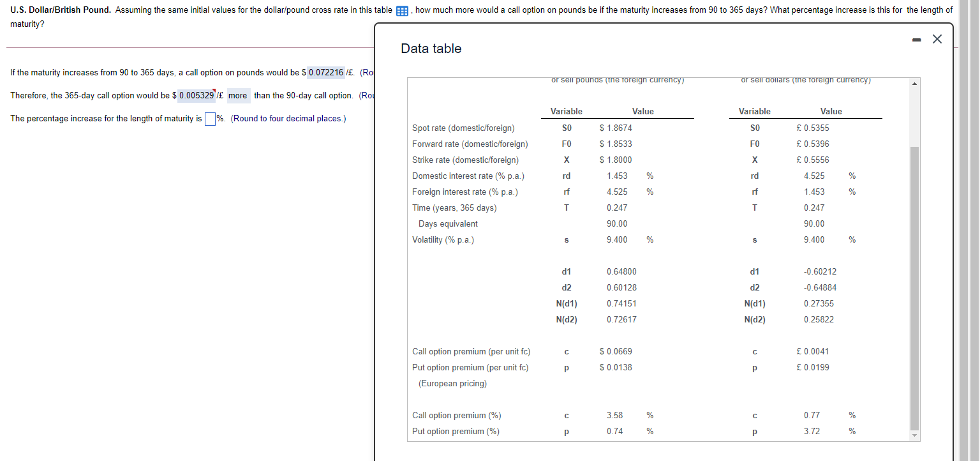Click the "Spot rate (domestic/foreign)" row label
This screenshot has width=980, height=461.
464,128
